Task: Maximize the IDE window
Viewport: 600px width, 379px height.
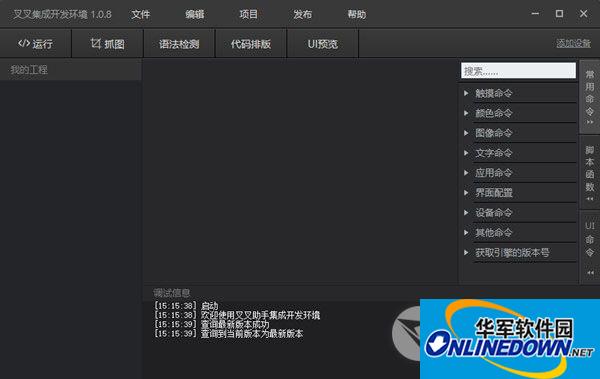Action: [559, 14]
